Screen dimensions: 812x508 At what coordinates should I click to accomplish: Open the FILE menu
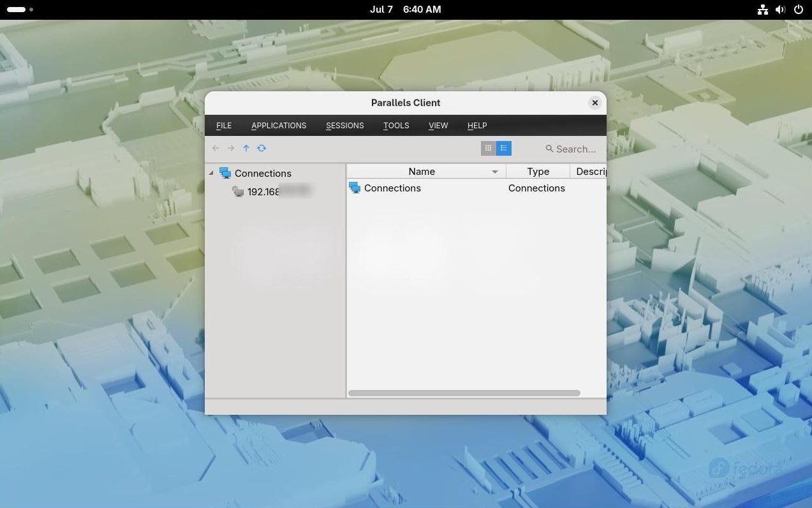click(x=224, y=126)
